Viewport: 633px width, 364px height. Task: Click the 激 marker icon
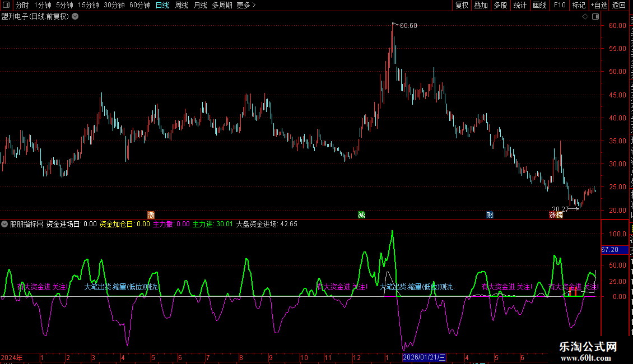(x=151, y=215)
